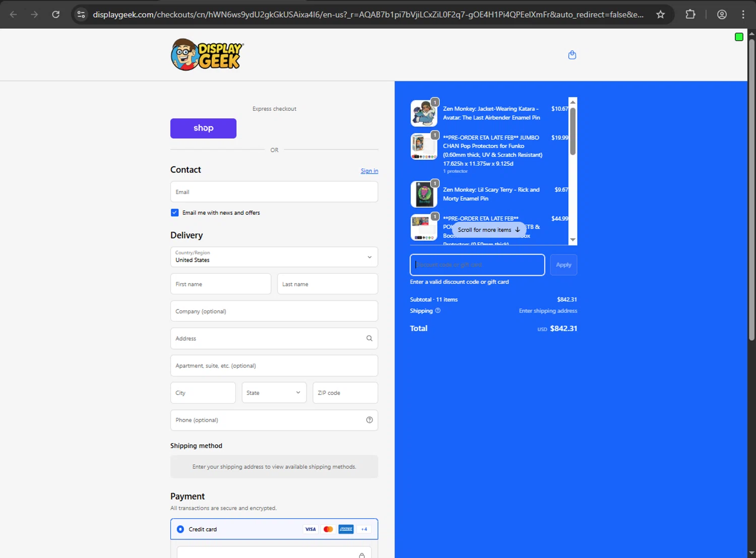This screenshot has height=558, width=756.
Task: Click the American Express card icon
Action: pos(346,529)
